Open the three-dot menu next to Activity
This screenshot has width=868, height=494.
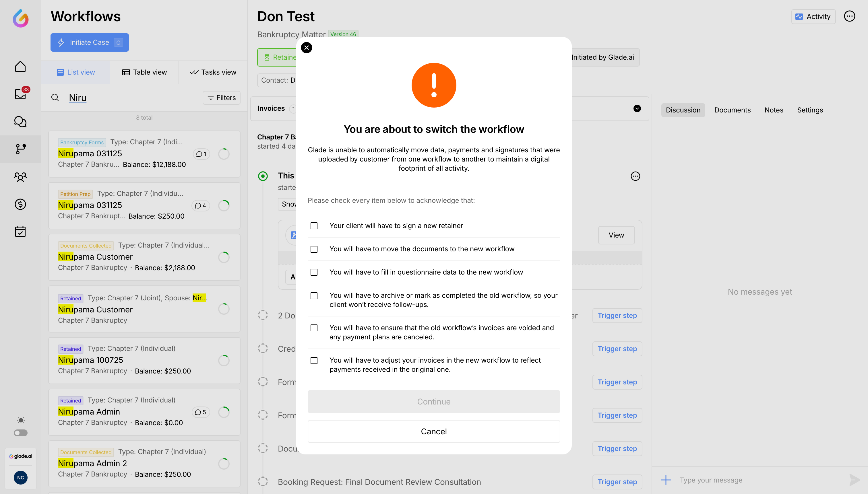tap(849, 16)
